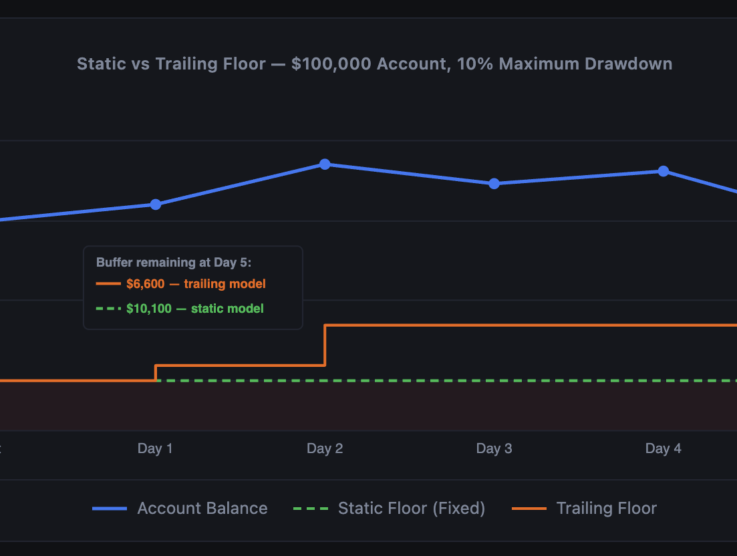The width and height of the screenshot is (737, 556).
Task: Toggle the Trailing Floor legend label
Action: coord(606,508)
